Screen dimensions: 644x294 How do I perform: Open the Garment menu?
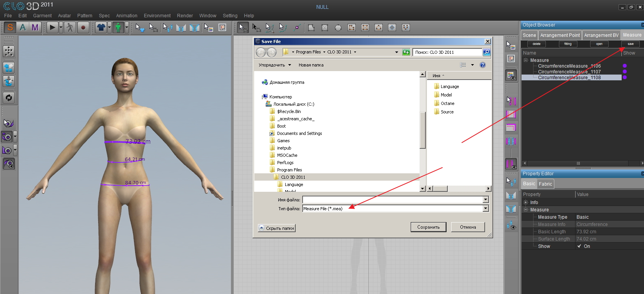[x=42, y=16]
